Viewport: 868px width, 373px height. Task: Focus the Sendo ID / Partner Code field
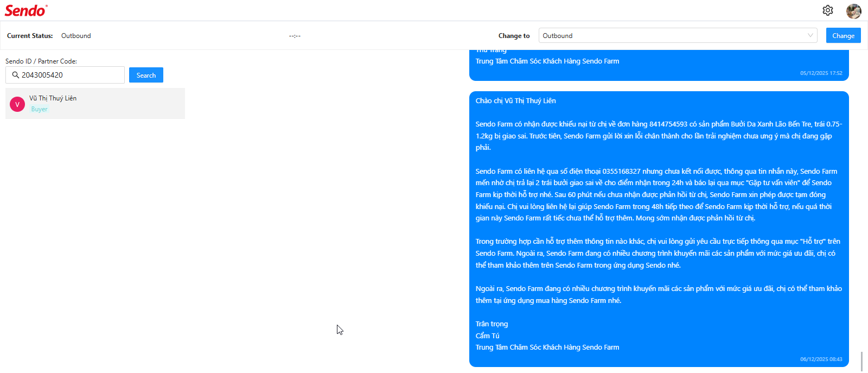(65, 75)
